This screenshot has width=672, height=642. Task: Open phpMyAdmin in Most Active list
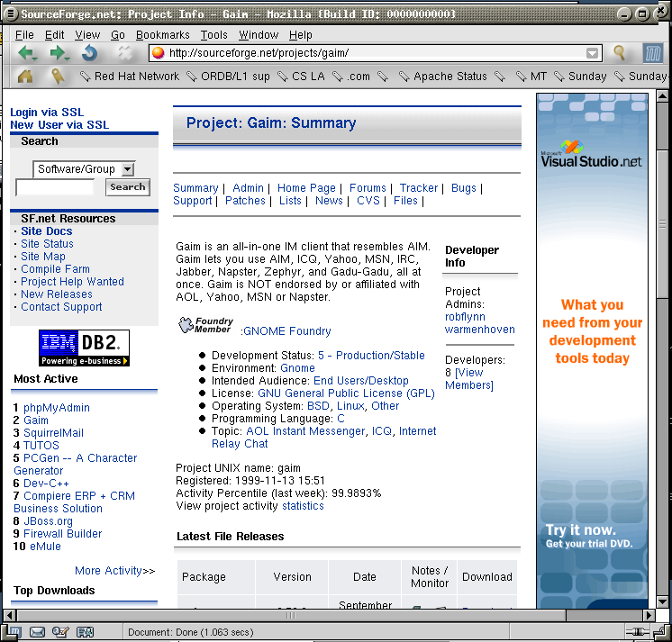tap(57, 408)
